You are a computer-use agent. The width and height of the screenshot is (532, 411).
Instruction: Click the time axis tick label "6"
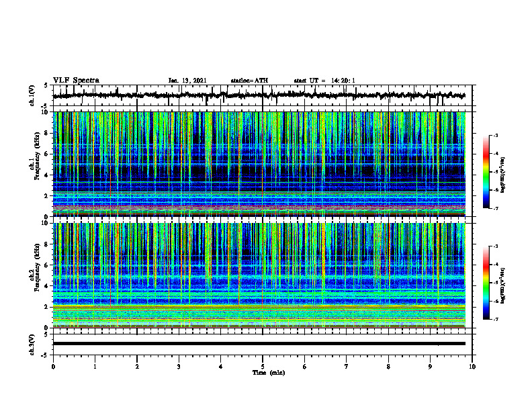click(305, 367)
